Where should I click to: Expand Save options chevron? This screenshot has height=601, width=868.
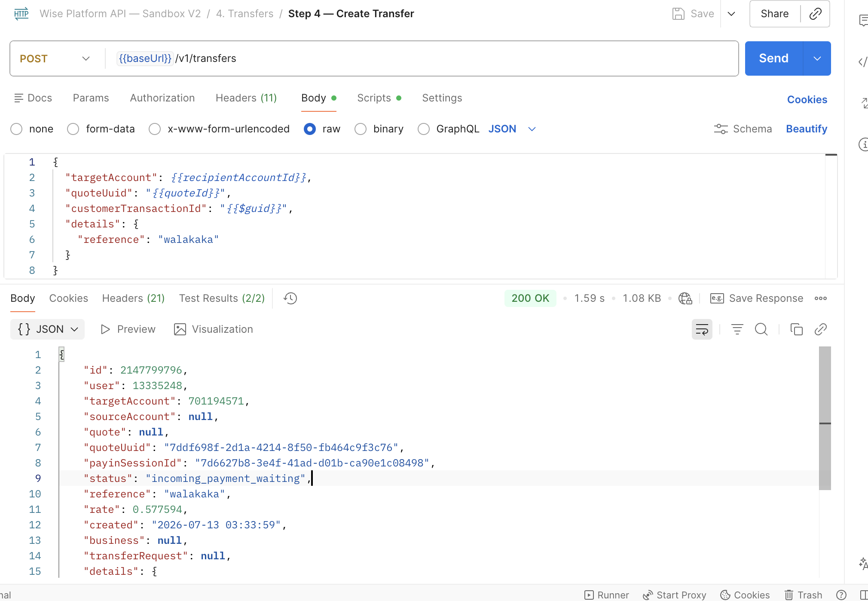(x=731, y=14)
